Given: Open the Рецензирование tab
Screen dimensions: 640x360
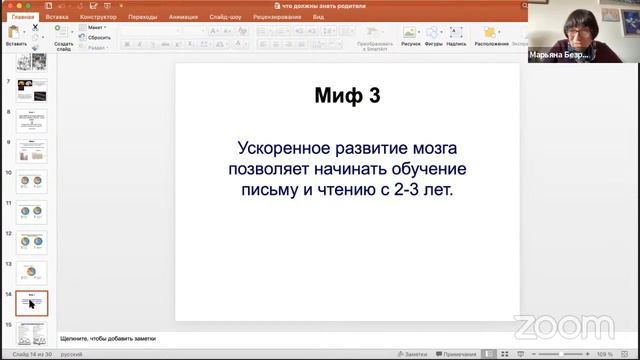Looking at the screenshot, I should click(x=277, y=17).
